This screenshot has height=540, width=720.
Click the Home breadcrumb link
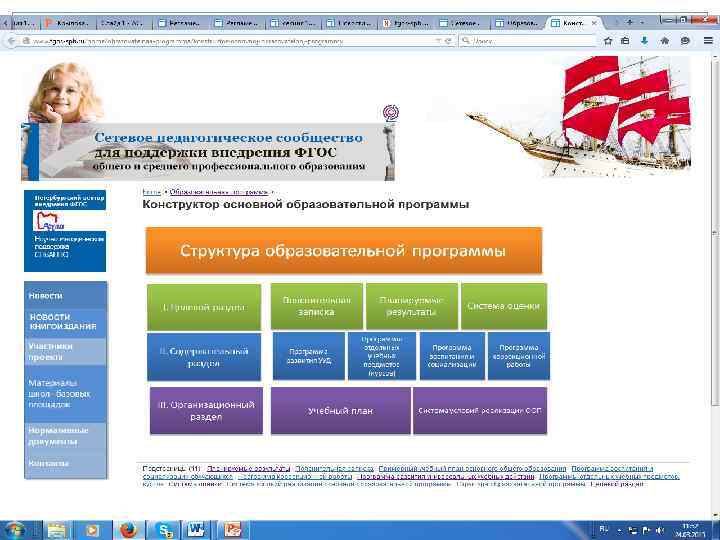click(151, 192)
